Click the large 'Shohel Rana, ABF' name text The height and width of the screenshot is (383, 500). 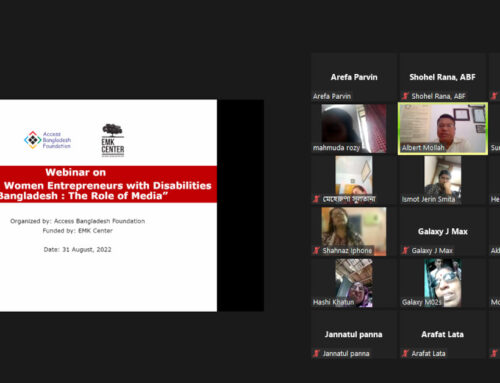[442, 77]
